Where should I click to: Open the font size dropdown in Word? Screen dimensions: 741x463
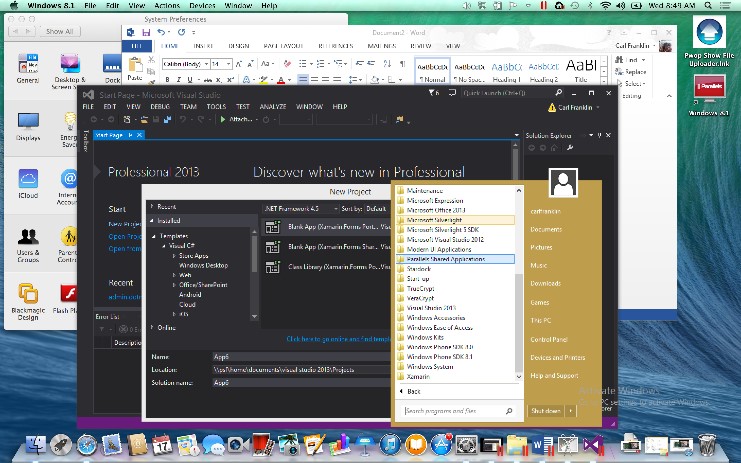[228, 64]
